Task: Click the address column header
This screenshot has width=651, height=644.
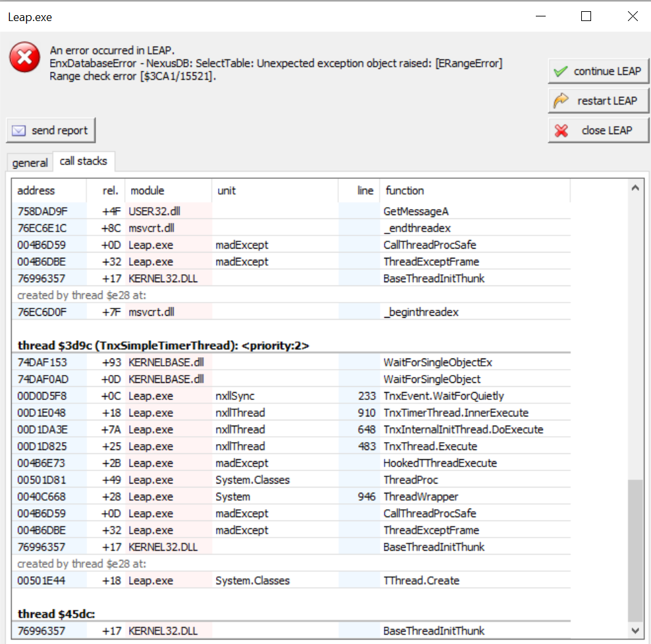Action: pyautogui.click(x=49, y=191)
